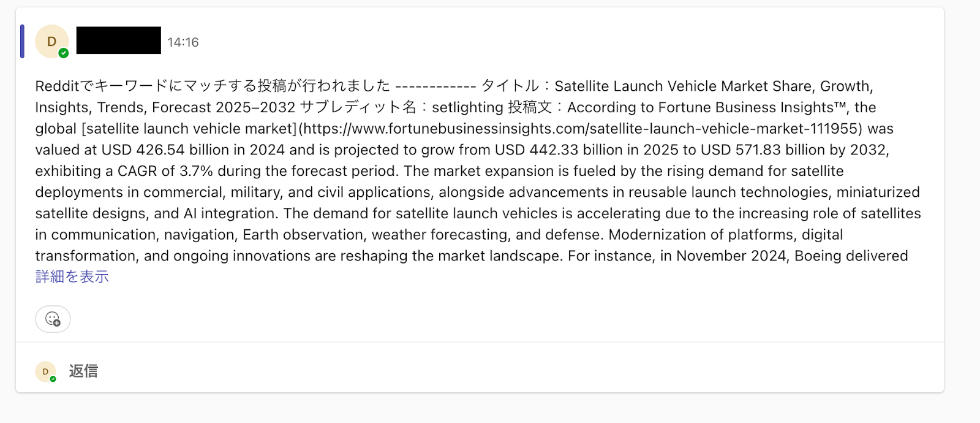Screen dimensions: 980x423
Task: Click the small D avatar beside 返信
Action: [x=45, y=372]
